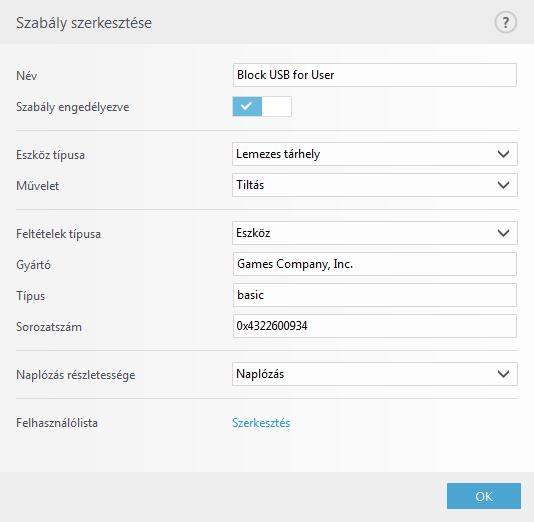Image resolution: width=534 pixels, height=522 pixels.
Task: Open the Művelet dropdown showing Tiltás
Action: click(375, 185)
